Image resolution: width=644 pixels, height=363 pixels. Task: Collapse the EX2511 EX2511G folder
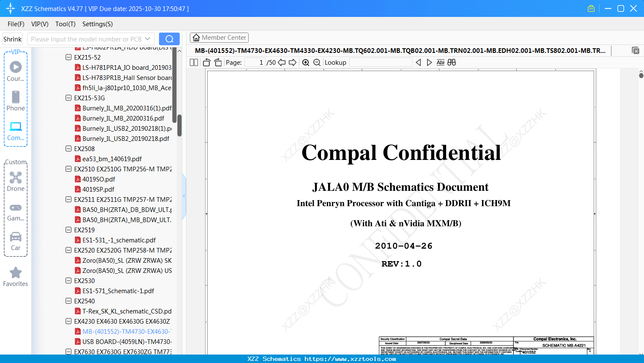tap(69, 199)
